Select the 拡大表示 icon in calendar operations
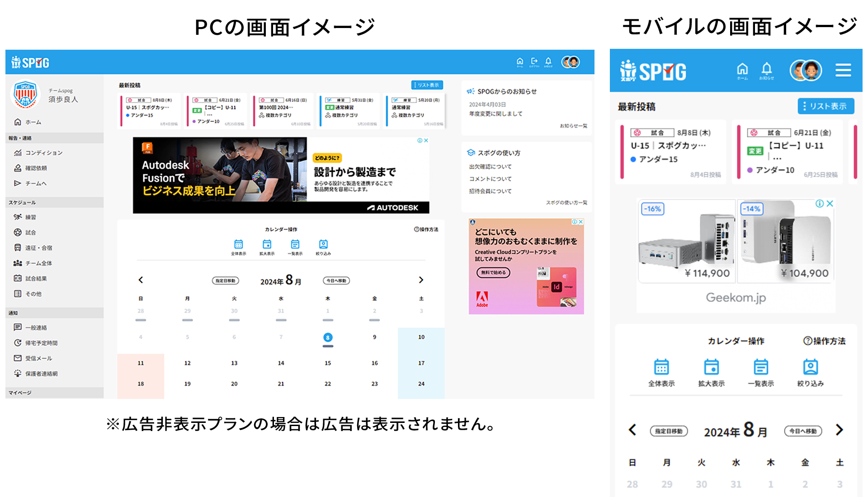Screen dimensions: 868x497 point(267,244)
